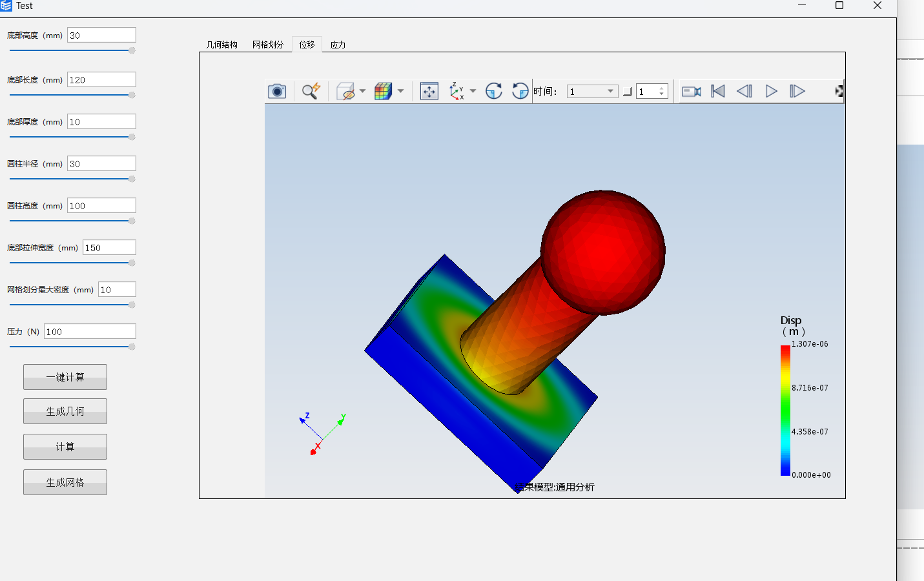Click the colored mesh cube icon
This screenshot has width=924, height=581.
383,91
